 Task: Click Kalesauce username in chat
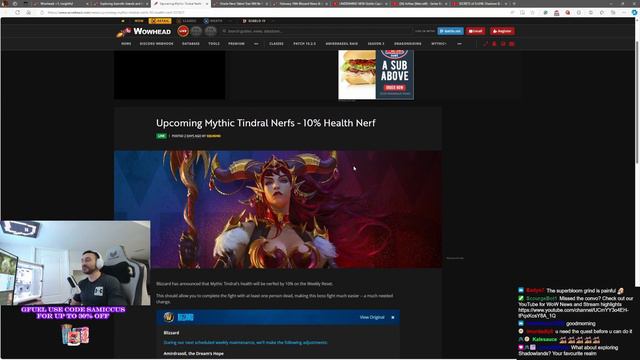544,340
